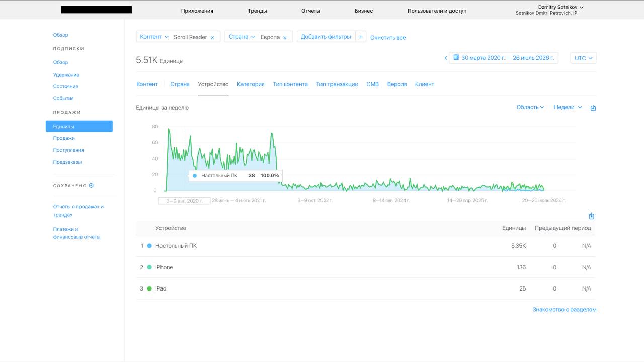Open the Dzmitry Sotnikov account menu

pyautogui.click(x=560, y=7)
